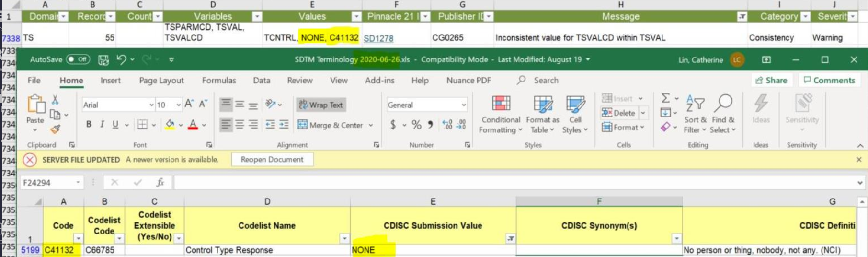Click the Undo arrow icon
The width and height of the screenshot is (868, 257).
(x=121, y=59)
